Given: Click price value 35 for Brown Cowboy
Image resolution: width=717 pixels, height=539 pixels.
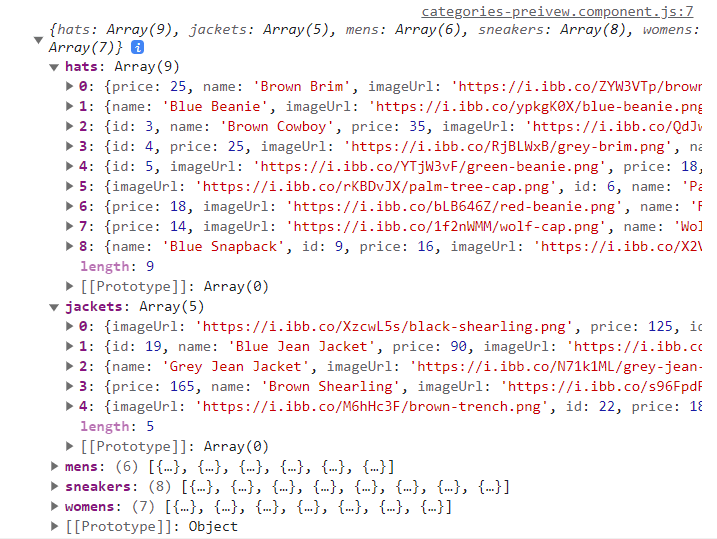Looking at the screenshot, I should [x=417, y=127].
